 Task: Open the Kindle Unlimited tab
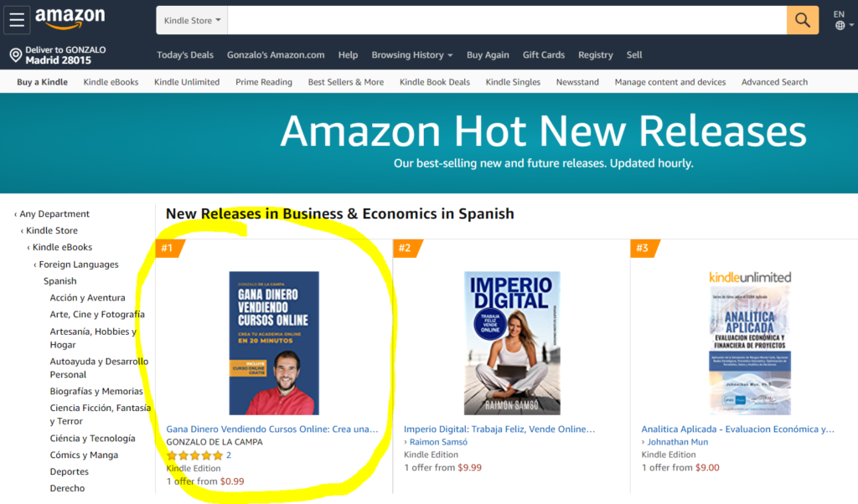pyautogui.click(x=187, y=82)
